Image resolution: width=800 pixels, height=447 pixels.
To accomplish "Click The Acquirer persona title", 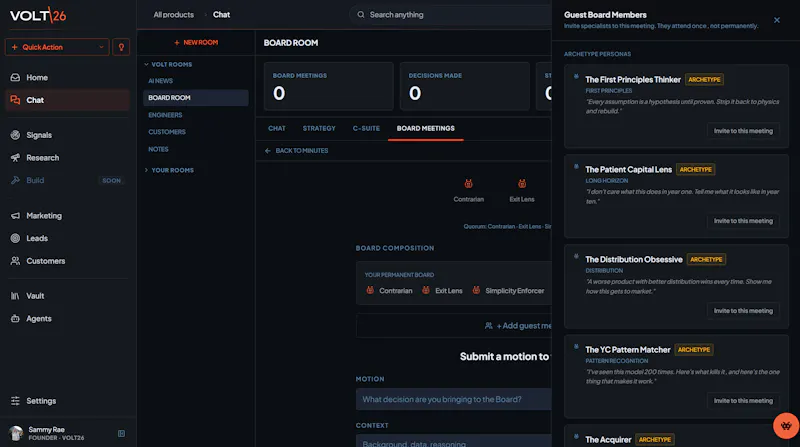I will [x=608, y=439].
